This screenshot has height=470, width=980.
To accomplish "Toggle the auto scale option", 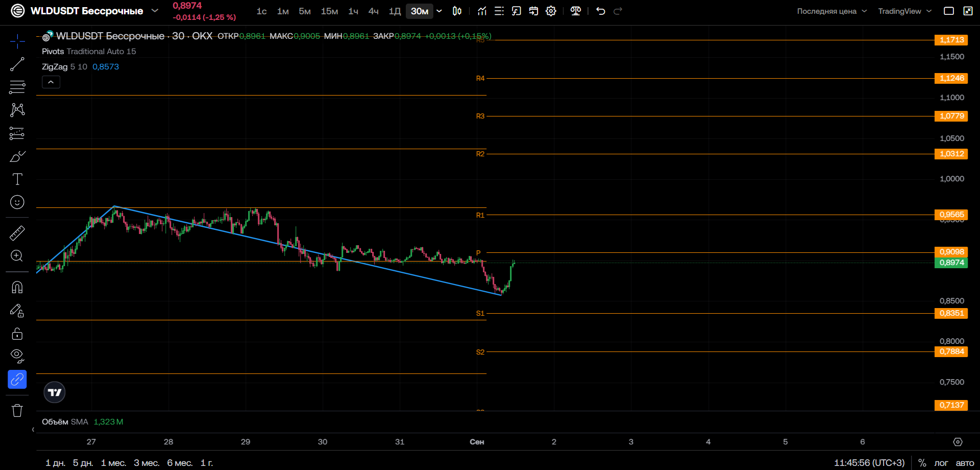I will (965, 463).
